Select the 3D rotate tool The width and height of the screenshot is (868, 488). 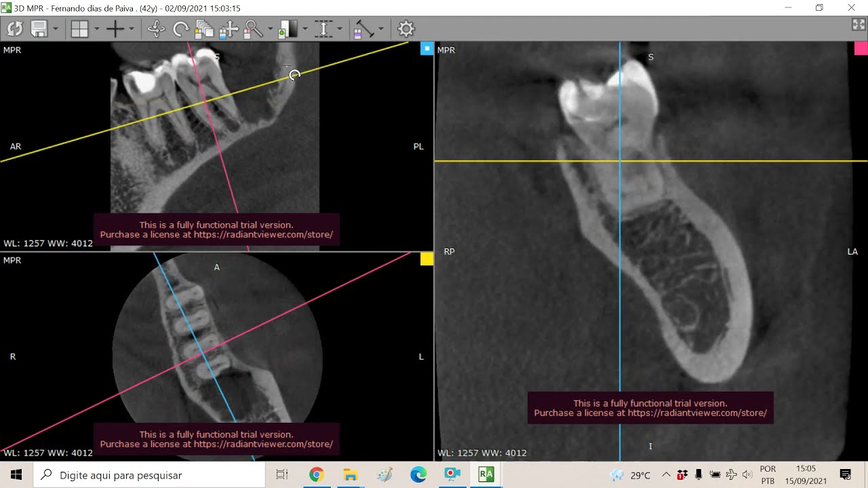click(x=156, y=29)
